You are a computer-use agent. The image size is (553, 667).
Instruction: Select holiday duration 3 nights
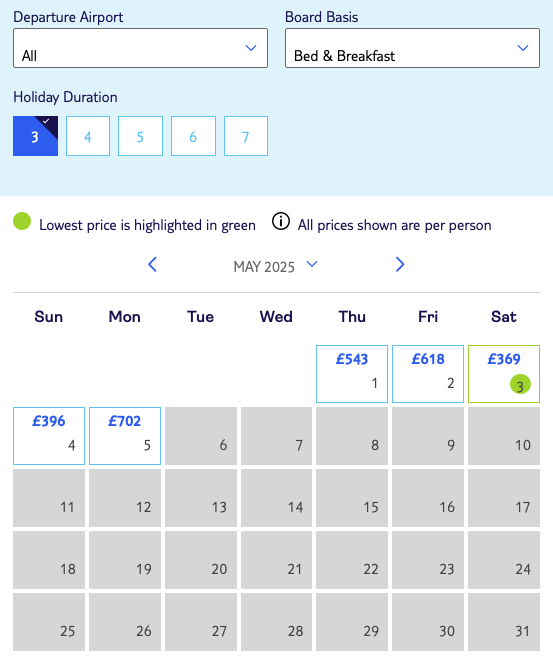point(35,136)
